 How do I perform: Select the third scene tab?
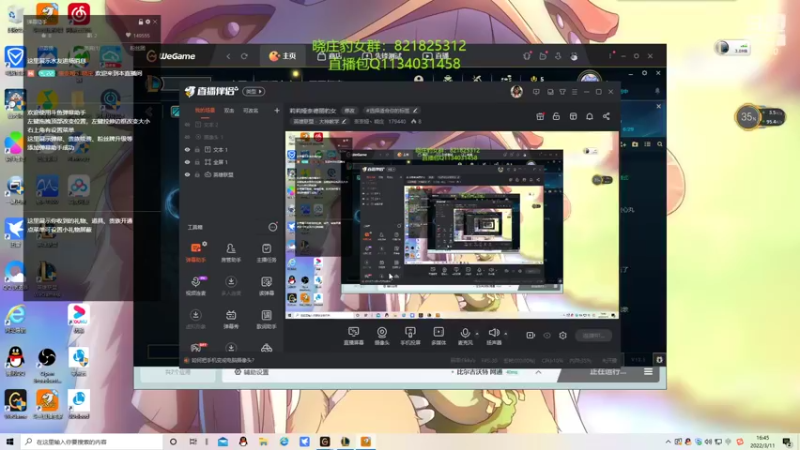pos(250,110)
